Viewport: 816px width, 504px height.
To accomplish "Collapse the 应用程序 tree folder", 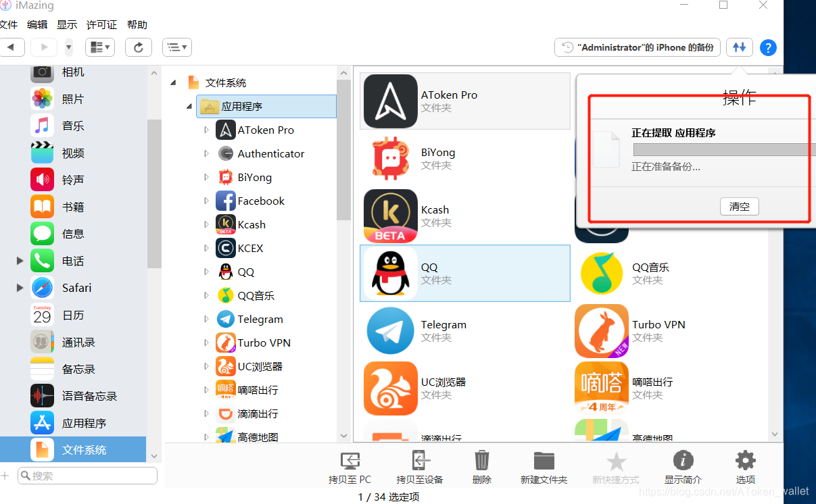I will click(x=189, y=106).
